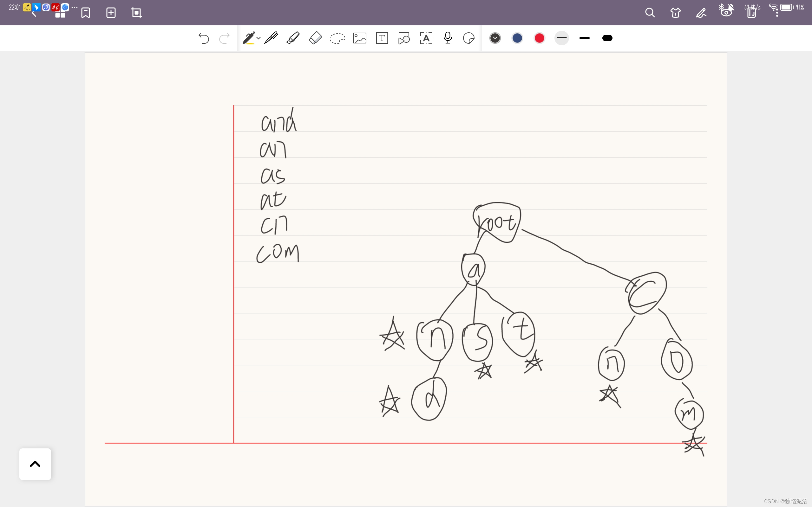This screenshot has width=812, height=507.
Task: Start audio recording with microphone
Action: coord(448,38)
